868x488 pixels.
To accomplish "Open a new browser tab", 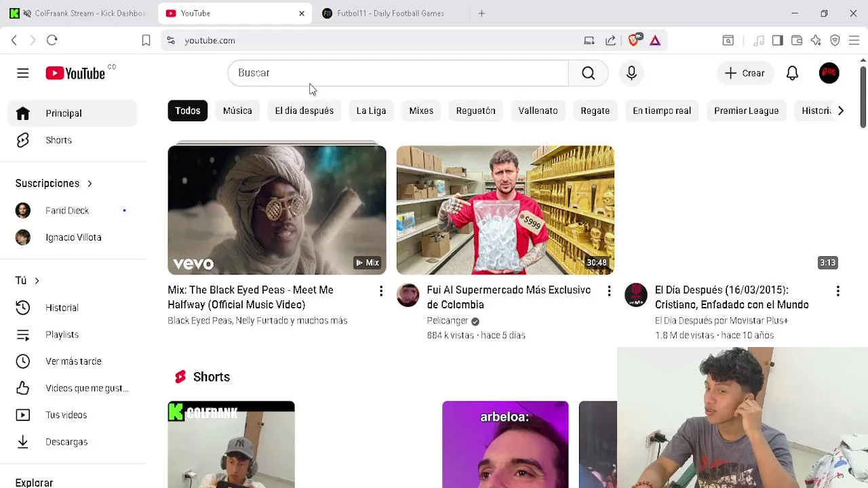I will (x=481, y=14).
